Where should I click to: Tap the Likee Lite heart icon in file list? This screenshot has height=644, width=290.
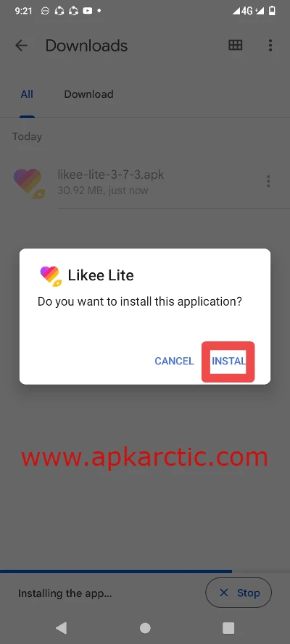[29, 183]
